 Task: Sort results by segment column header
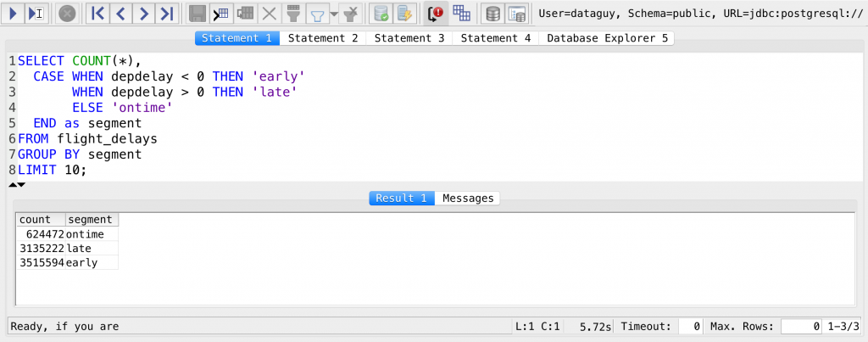pos(92,220)
